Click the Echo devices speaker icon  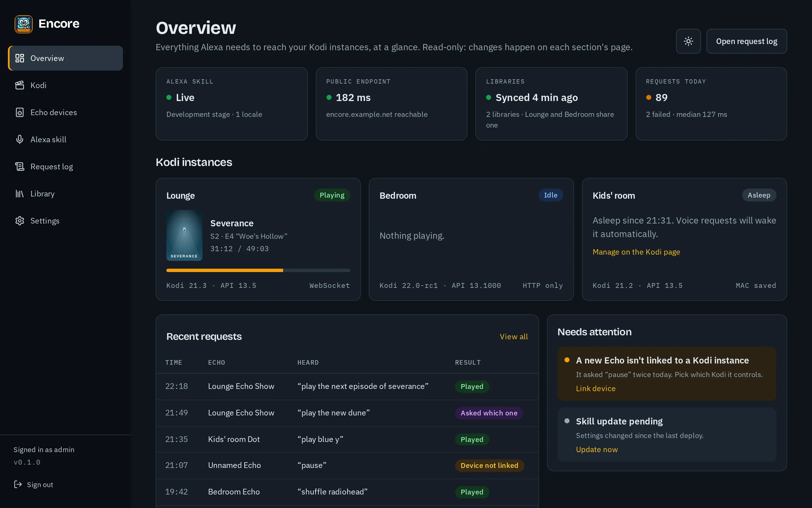point(20,112)
